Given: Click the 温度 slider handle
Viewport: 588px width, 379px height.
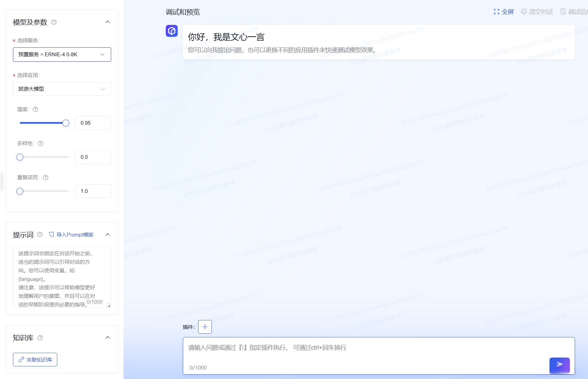Looking at the screenshot, I should (x=66, y=123).
